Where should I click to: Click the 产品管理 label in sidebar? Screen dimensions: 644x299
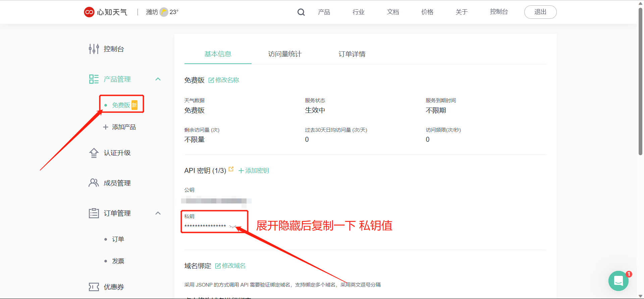117,79
